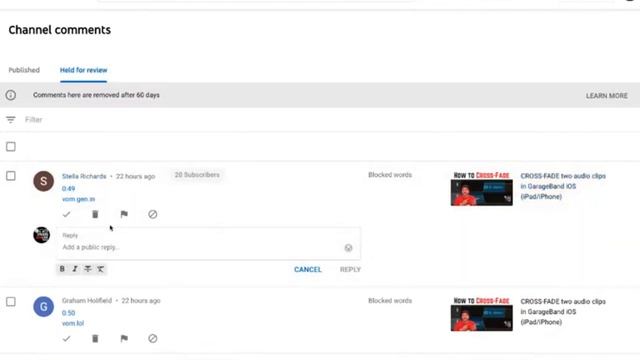Screen dimensions: 640x360
Task: Open emoji picker in reply box
Action: point(348,248)
